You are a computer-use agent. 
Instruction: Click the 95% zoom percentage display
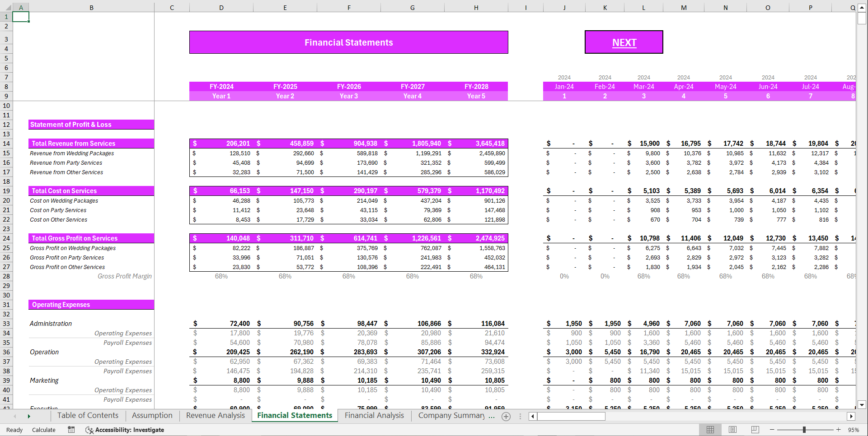point(854,430)
